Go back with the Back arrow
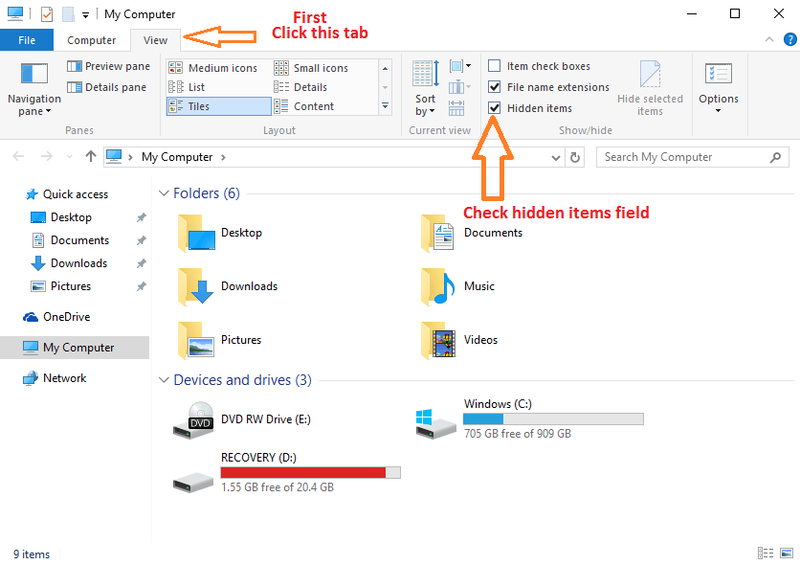Image resolution: width=800 pixels, height=565 pixels. [x=18, y=156]
